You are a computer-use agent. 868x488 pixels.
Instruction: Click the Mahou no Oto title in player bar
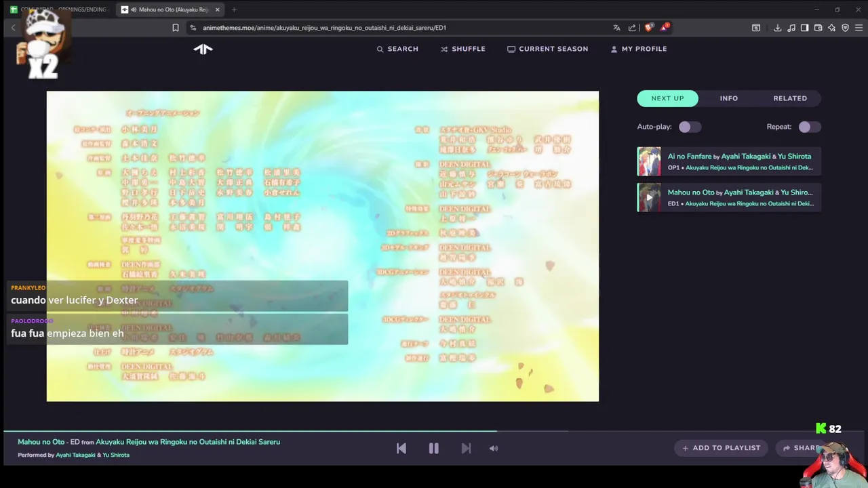pos(41,442)
